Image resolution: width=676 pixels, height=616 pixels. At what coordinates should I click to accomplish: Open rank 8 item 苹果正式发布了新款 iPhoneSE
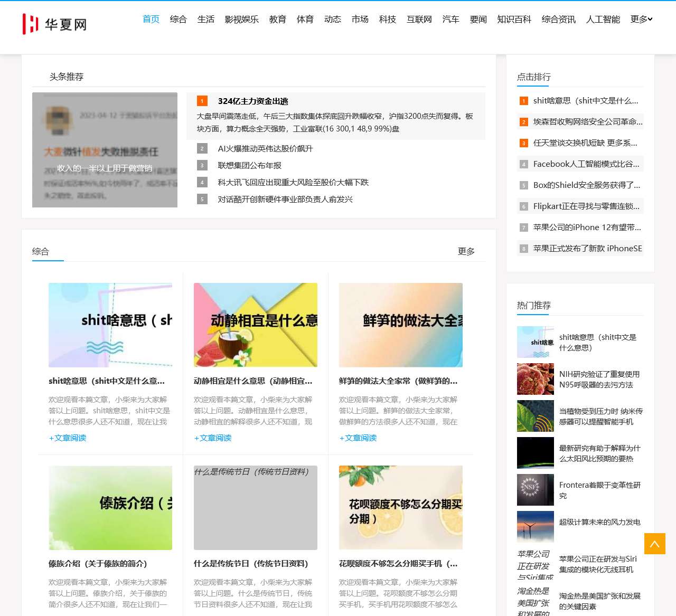click(x=588, y=248)
